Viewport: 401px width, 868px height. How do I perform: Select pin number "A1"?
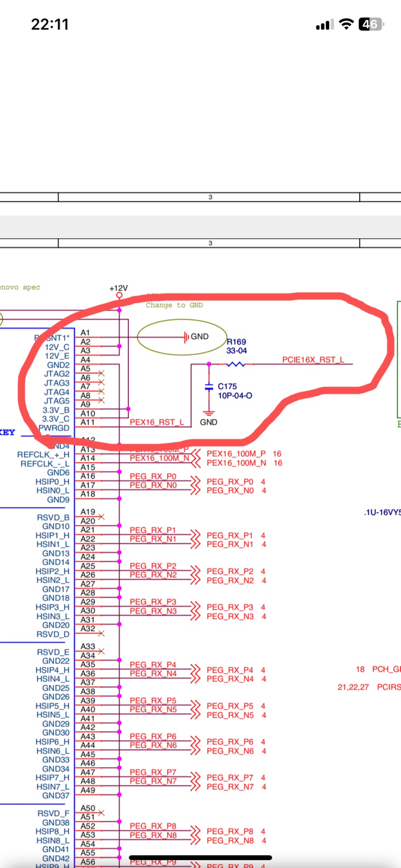85,333
